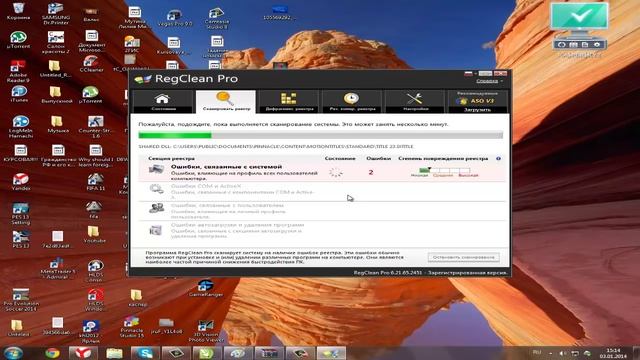Open the home status tab in RegClean Pro
640x360 pixels.
click(x=163, y=101)
